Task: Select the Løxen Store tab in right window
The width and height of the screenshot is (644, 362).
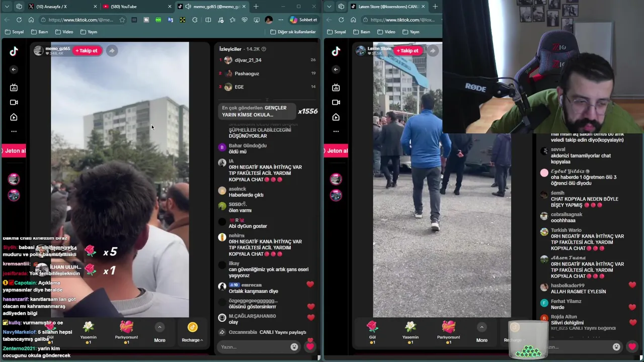Action: (x=387, y=7)
